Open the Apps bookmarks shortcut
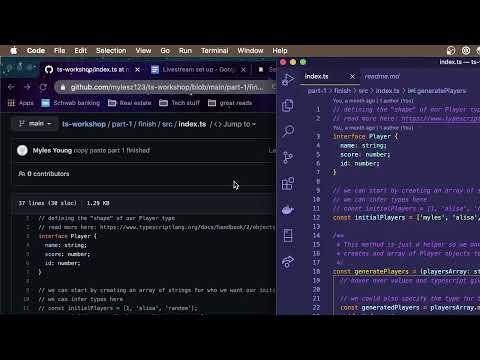 21,103
